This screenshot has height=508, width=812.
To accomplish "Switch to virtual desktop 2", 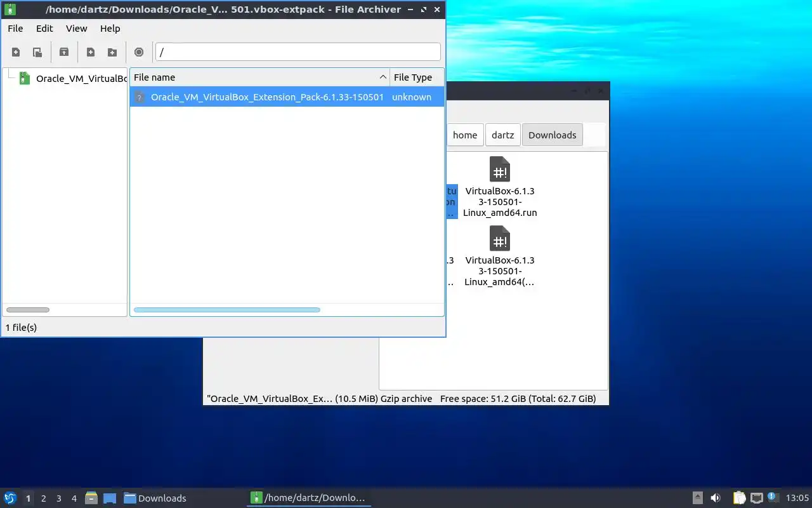I will [44, 498].
